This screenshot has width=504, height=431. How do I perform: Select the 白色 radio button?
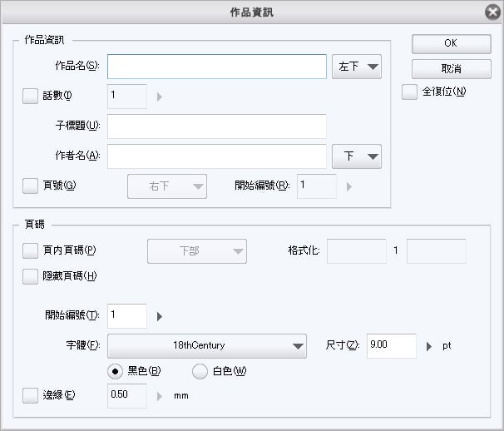200,371
